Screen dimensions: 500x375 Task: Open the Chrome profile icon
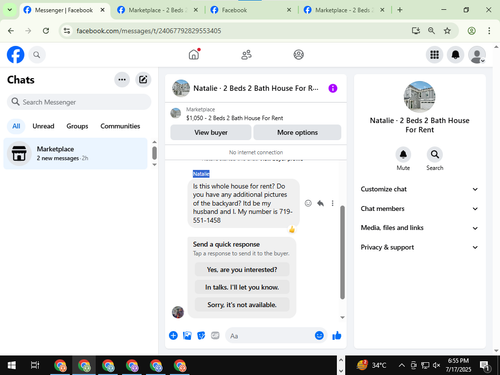(471, 31)
